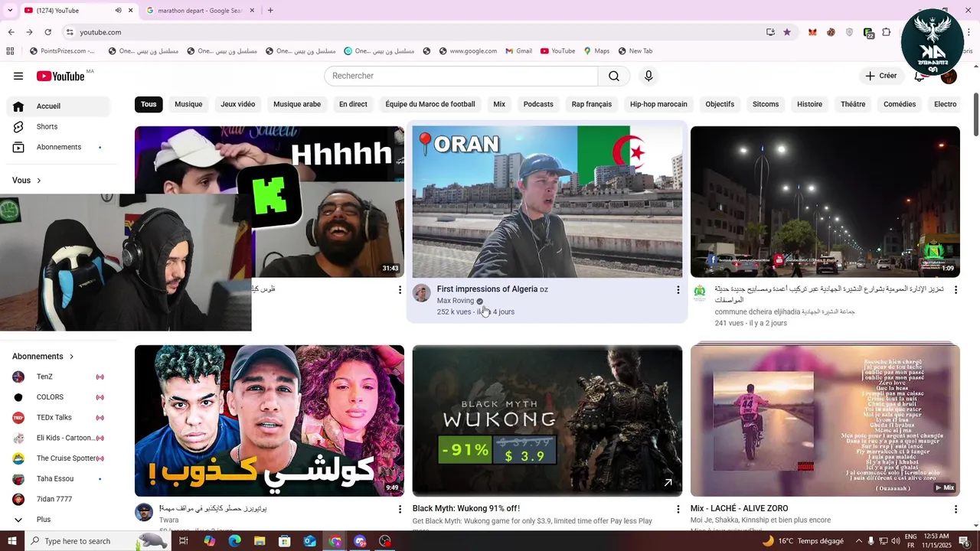Expand the Vous section
The width and height of the screenshot is (980, 551).
pyautogui.click(x=28, y=181)
